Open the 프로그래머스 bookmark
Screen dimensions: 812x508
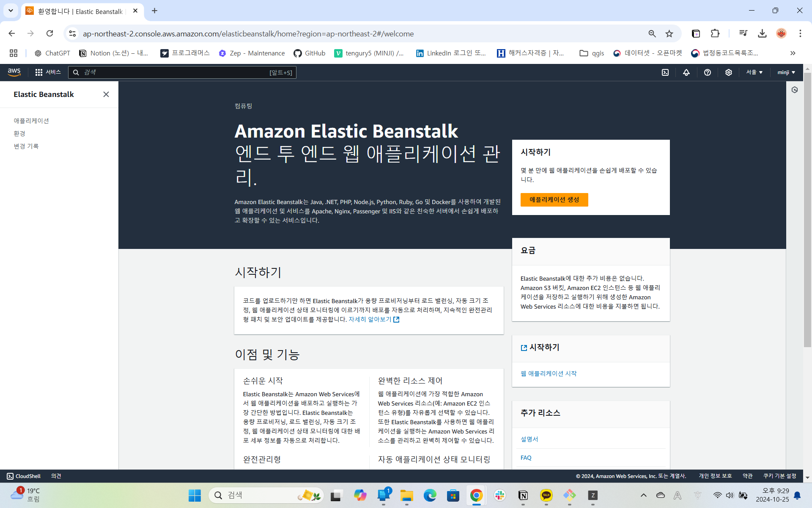[x=185, y=53]
